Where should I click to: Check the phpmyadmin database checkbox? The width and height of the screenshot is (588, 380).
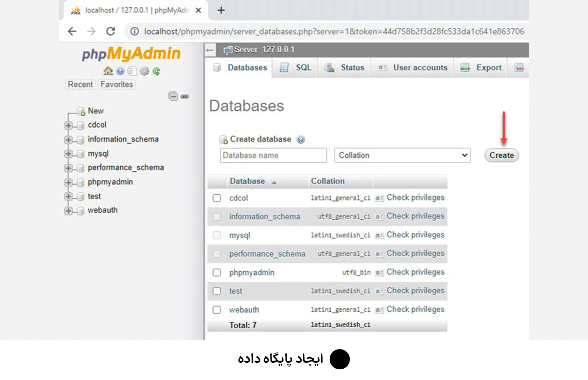coord(217,273)
